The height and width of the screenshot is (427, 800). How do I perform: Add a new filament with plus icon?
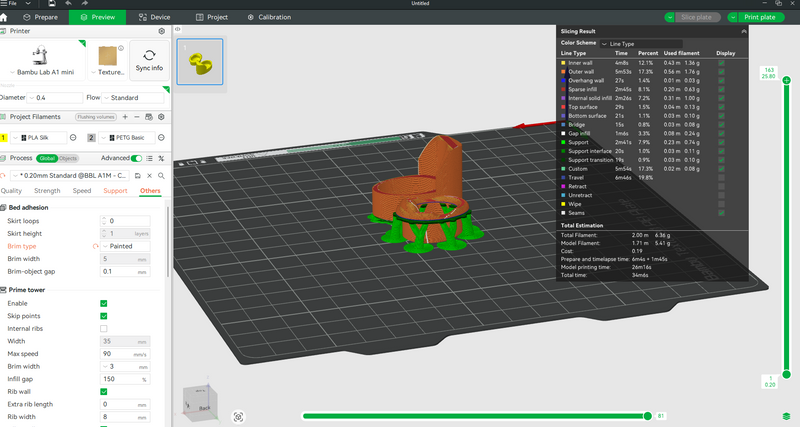[125, 117]
